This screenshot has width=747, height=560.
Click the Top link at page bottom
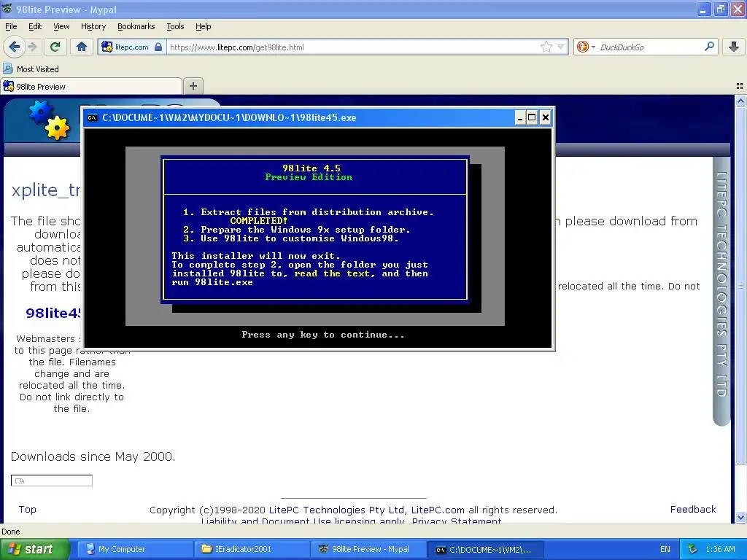[x=27, y=509]
